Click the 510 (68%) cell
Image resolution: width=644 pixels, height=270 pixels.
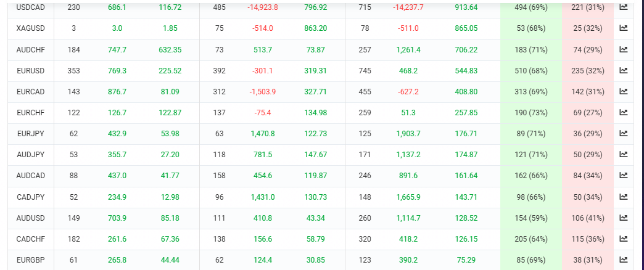click(531, 71)
